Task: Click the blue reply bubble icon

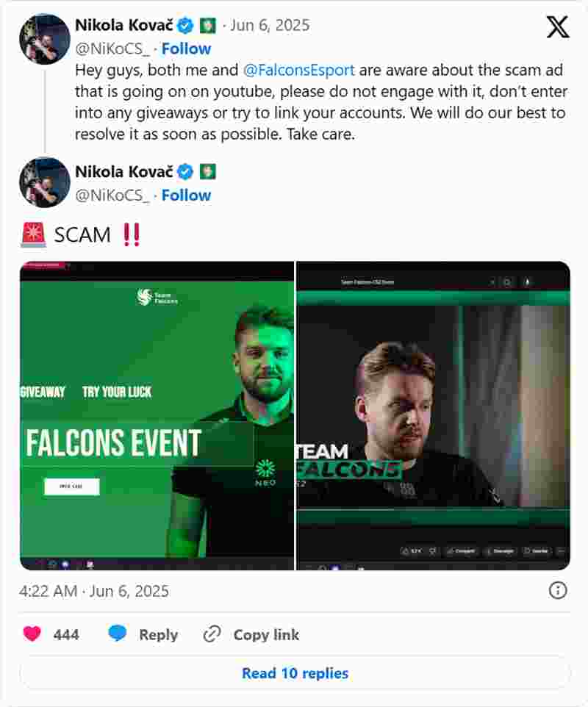Action: pos(118,633)
